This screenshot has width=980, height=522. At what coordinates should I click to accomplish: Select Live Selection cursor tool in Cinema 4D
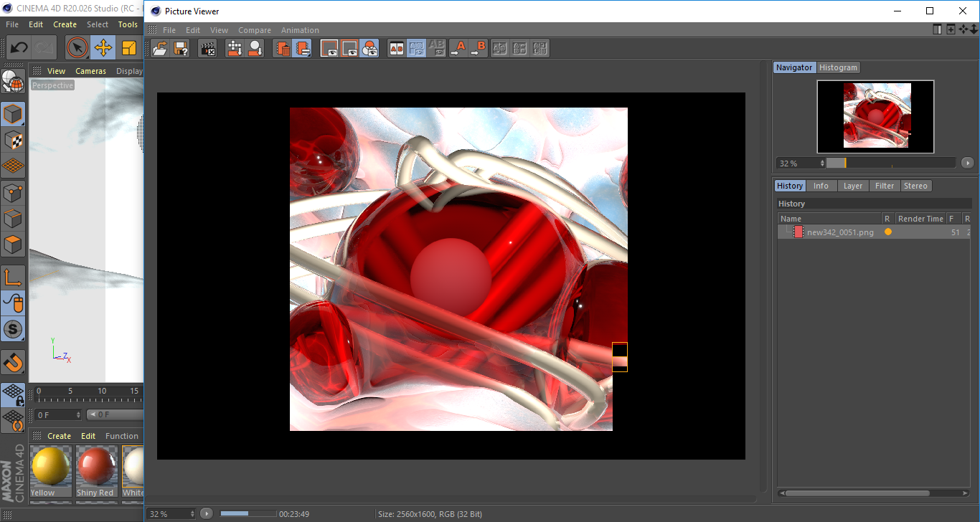pos(77,48)
